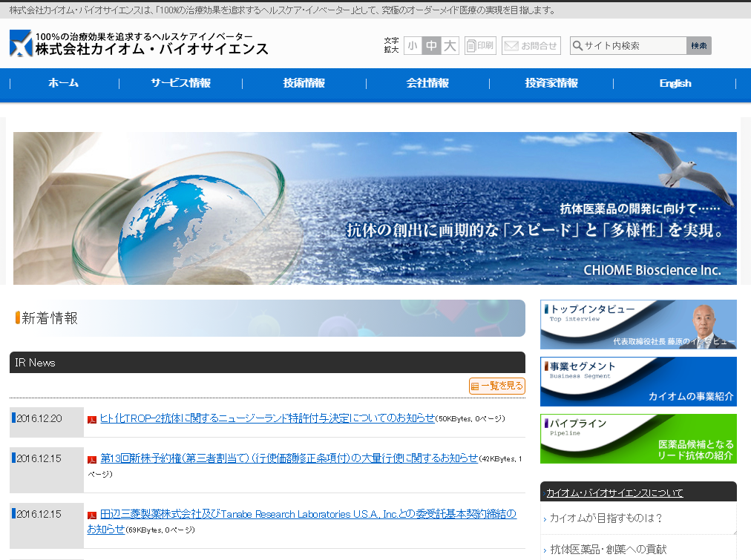Viewport: 751px width, 560px height.
Task: Click PDF icon beside 第13回新株予約権 notice
Action: [92, 460]
